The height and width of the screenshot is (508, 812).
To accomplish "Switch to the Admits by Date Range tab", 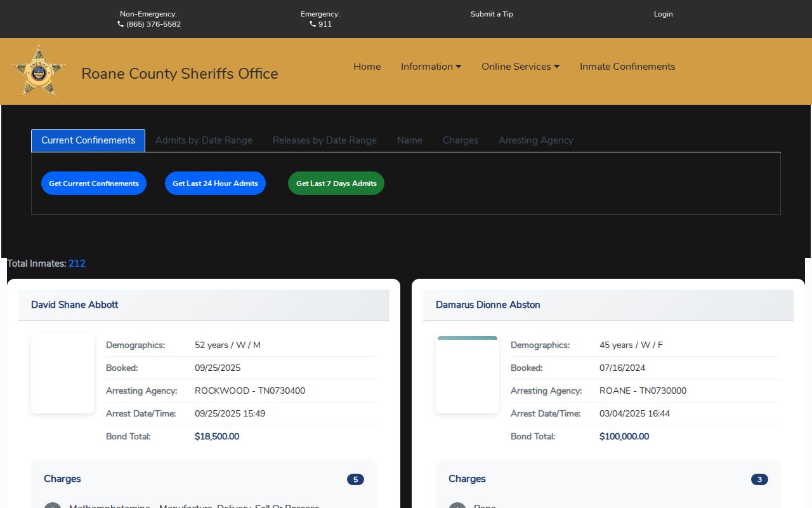I will (204, 140).
